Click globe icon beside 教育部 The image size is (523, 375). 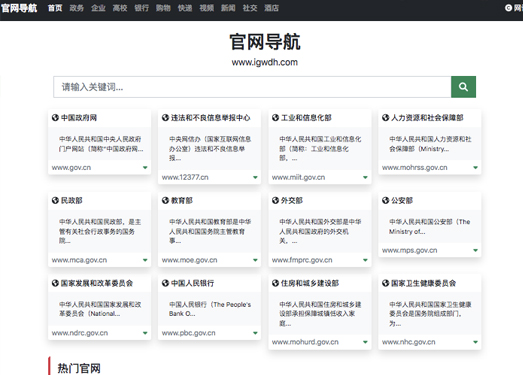[x=165, y=200]
